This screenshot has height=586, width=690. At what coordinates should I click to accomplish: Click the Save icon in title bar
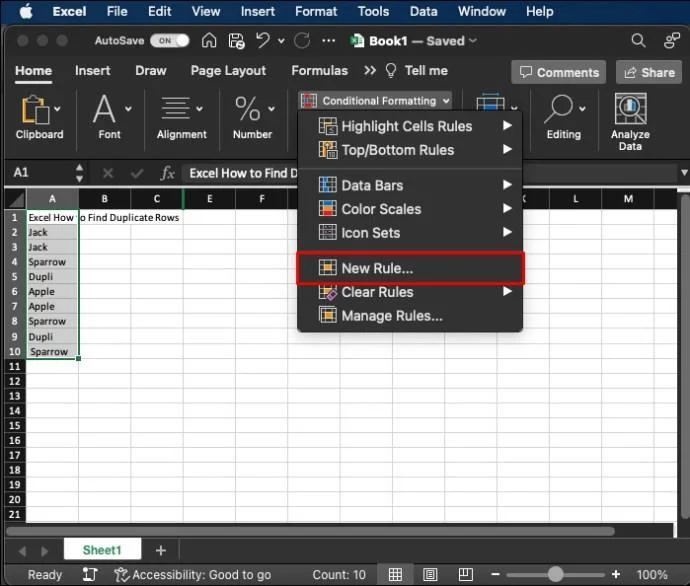click(x=237, y=41)
